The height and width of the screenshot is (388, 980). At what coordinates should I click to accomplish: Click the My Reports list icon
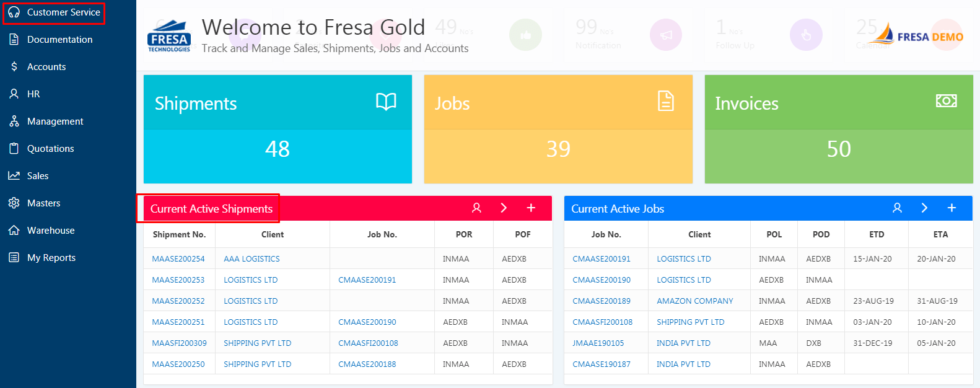pos(14,257)
